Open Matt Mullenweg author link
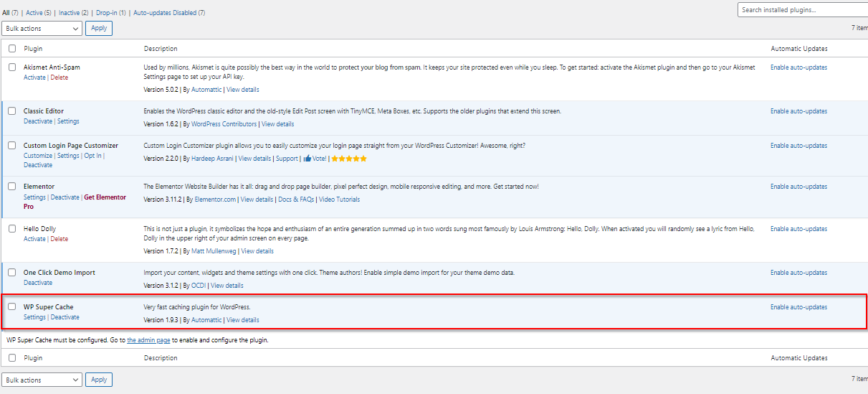The width and height of the screenshot is (868, 394). pyautogui.click(x=214, y=251)
